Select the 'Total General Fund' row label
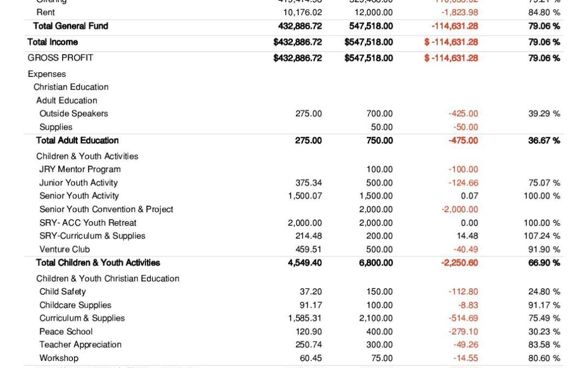The height and width of the screenshot is (368, 588). click(x=70, y=26)
